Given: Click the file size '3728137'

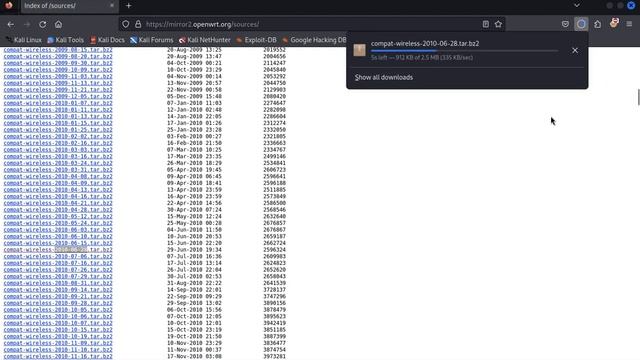Looking at the screenshot, I should coord(274,290).
